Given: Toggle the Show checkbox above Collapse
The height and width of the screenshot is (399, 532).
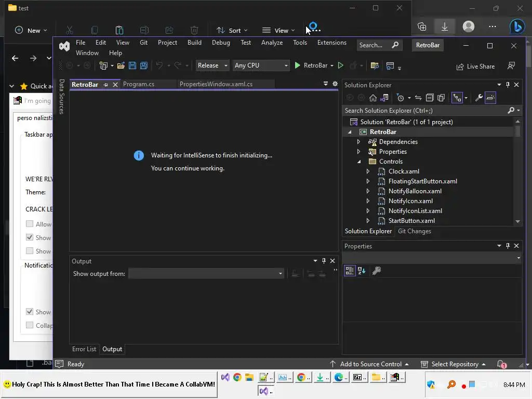Looking at the screenshot, I should (x=30, y=312).
